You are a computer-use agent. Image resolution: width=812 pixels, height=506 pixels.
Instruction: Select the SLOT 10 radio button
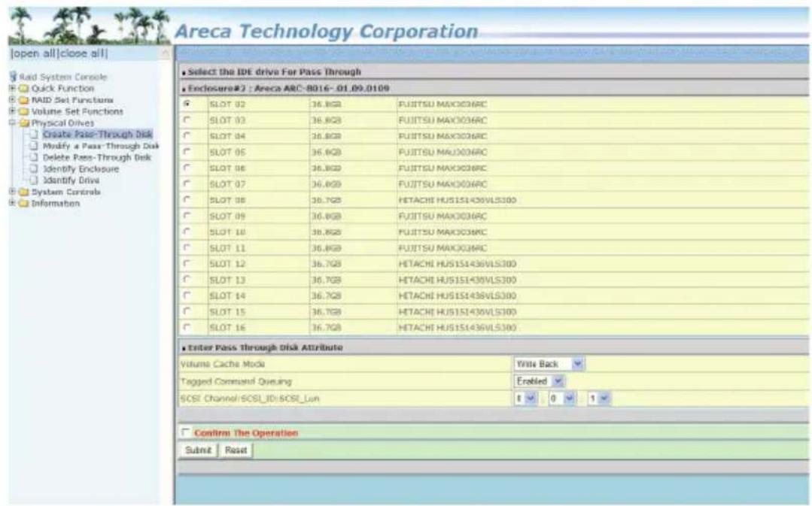tap(187, 232)
